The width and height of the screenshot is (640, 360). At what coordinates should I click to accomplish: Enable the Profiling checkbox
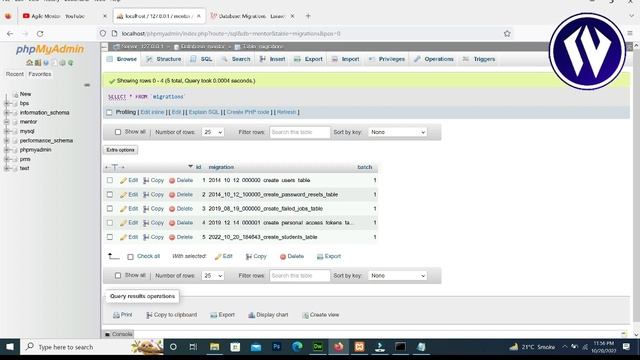(109, 113)
